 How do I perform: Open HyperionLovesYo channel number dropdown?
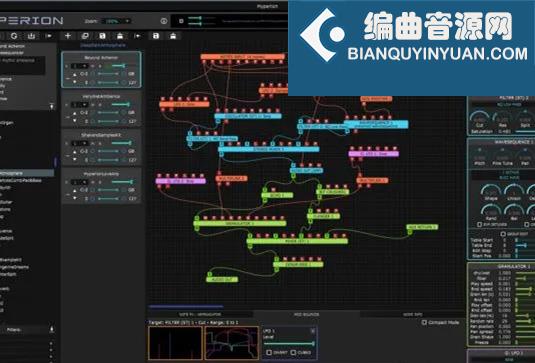(80, 182)
